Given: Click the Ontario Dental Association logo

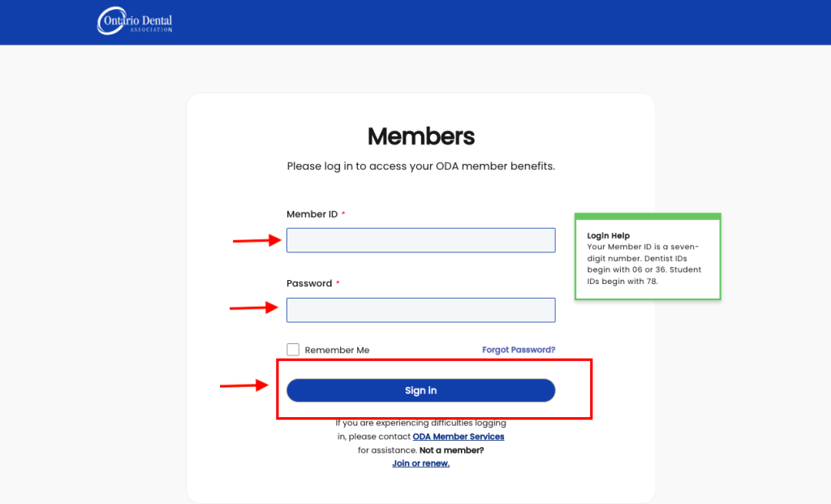Looking at the screenshot, I should [x=135, y=20].
